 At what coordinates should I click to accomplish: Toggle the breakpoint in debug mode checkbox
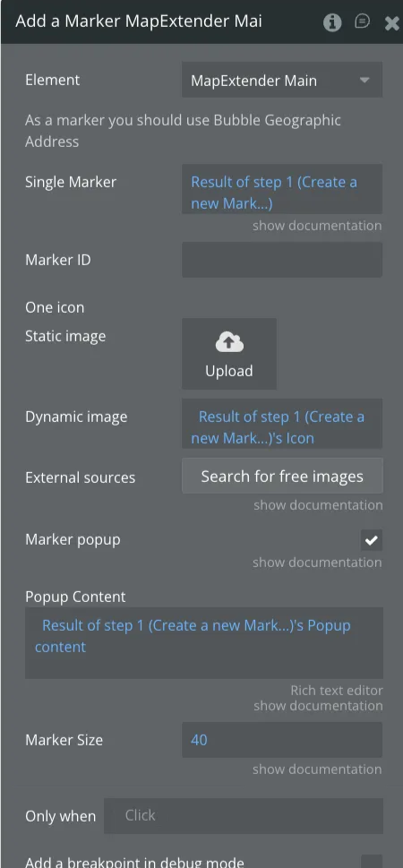tap(372, 862)
